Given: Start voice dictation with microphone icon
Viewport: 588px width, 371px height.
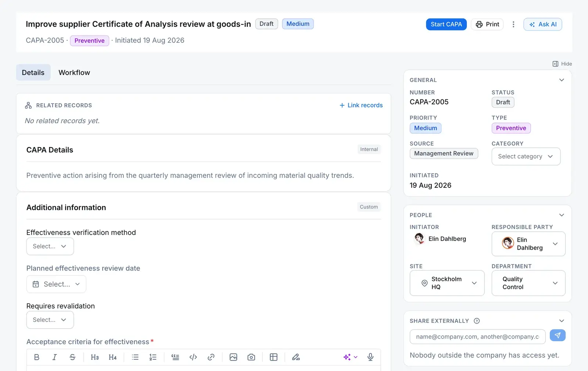Looking at the screenshot, I should (370, 357).
